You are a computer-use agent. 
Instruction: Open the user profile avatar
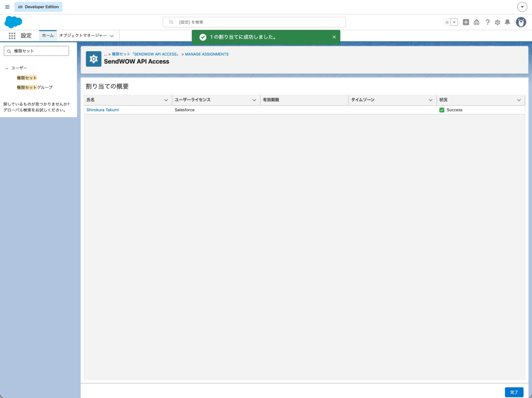pyautogui.click(x=521, y=22)
